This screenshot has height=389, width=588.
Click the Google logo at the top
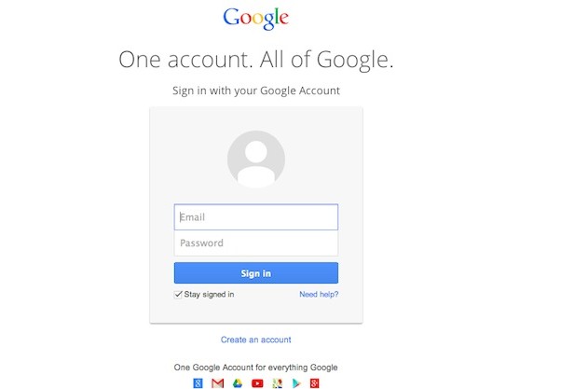click(x=256, y=18)
